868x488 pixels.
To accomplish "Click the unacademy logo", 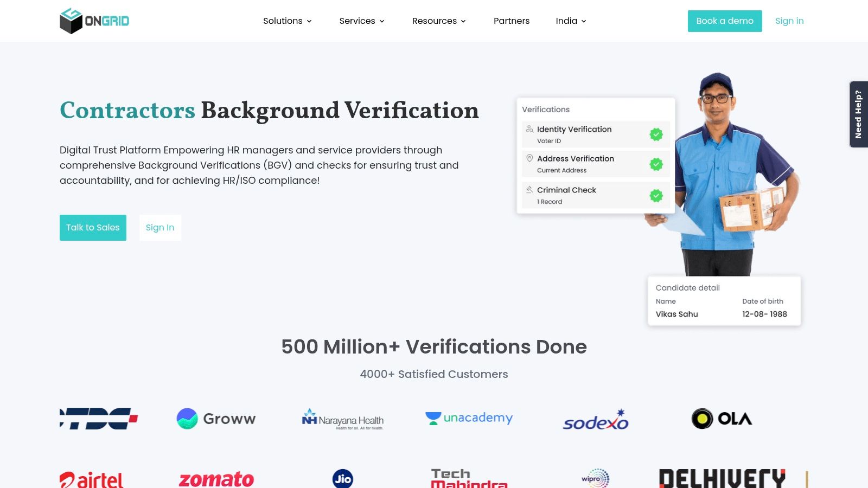I will point(469,418).
